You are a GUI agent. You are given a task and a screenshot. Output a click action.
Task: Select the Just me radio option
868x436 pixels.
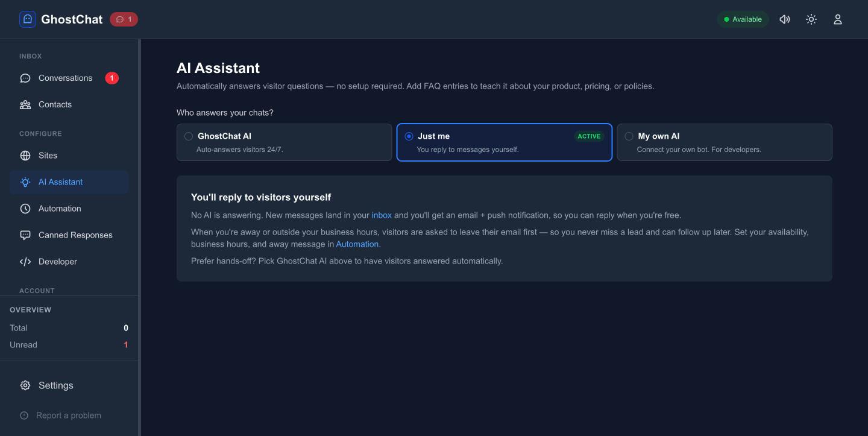click(x=505, y=142)
